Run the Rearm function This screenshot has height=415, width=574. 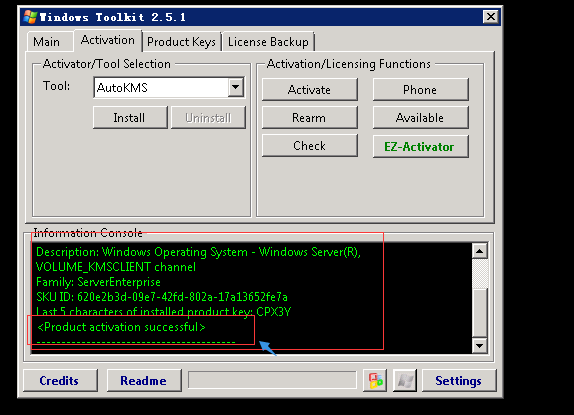coord(309,118)
